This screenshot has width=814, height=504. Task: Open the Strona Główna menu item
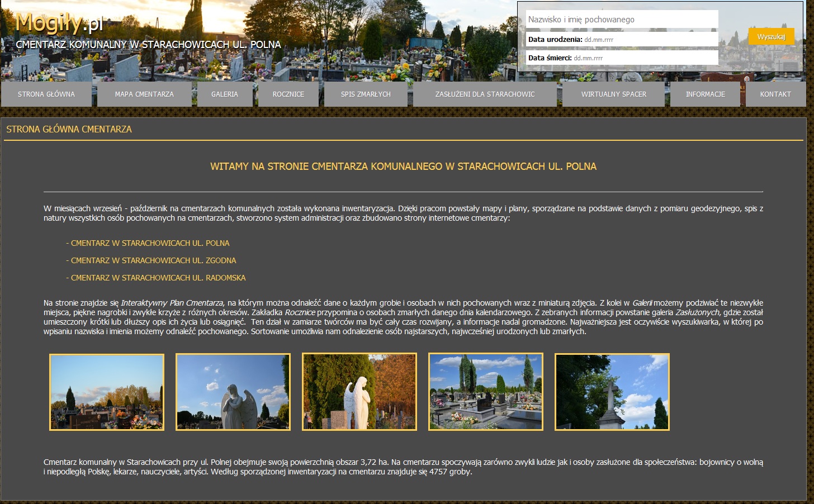[46, 94]
